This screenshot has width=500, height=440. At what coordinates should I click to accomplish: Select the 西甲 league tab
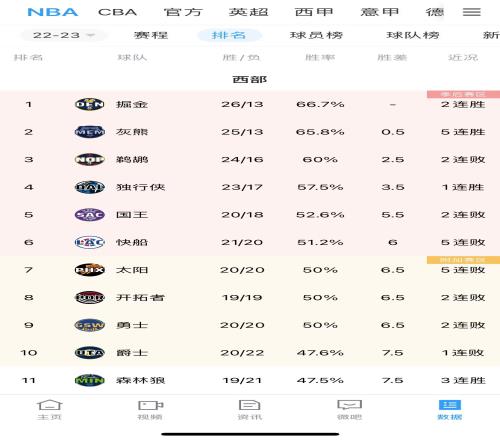pyautogui.click(x=314, y=12)
